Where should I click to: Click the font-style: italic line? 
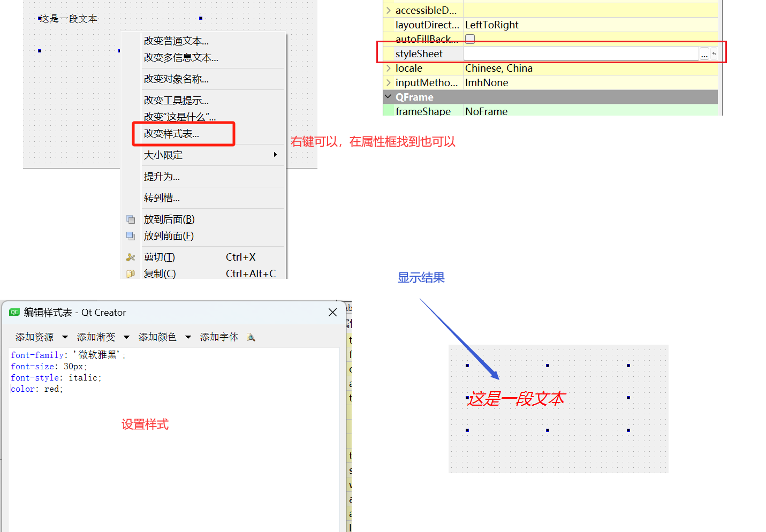click(56, 378)
